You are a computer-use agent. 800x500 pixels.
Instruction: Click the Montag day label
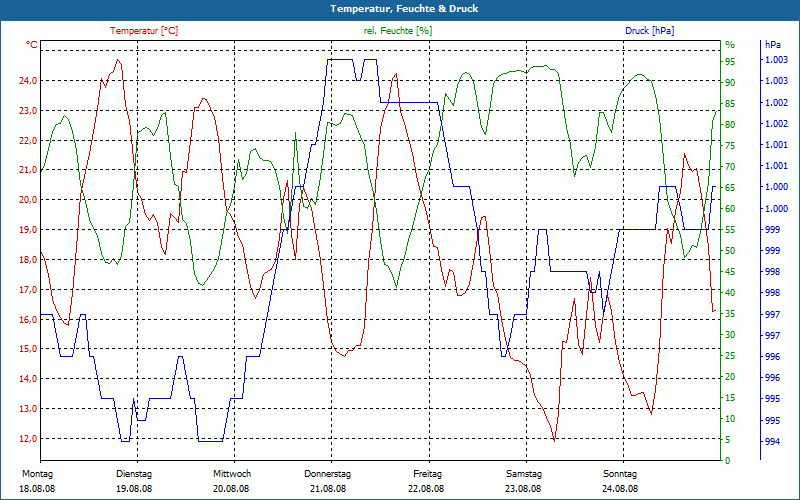(x=37, y=474)
